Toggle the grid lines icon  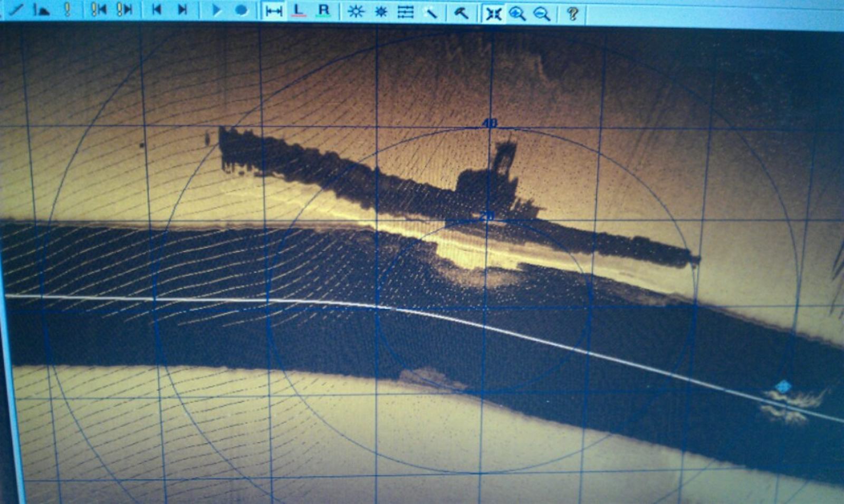[405, 12]
